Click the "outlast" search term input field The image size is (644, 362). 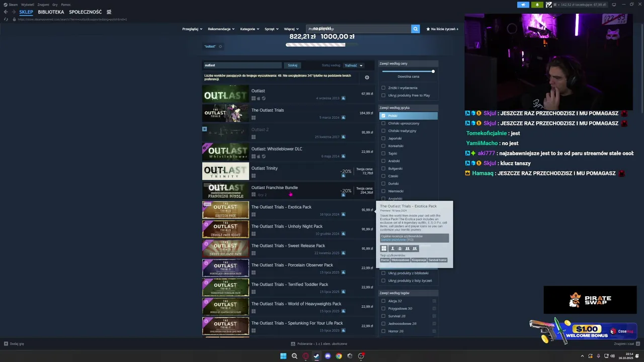pyautogui.click(x=243, y=65)
